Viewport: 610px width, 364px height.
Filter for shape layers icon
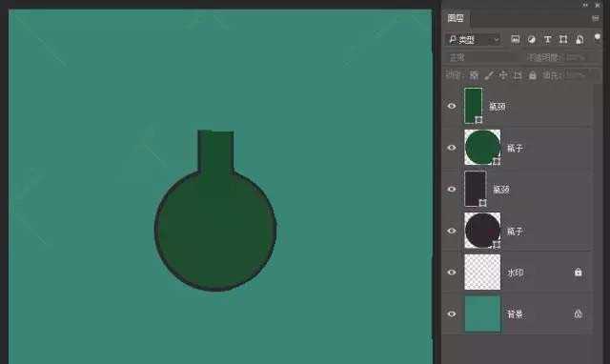tap(563, 39)
